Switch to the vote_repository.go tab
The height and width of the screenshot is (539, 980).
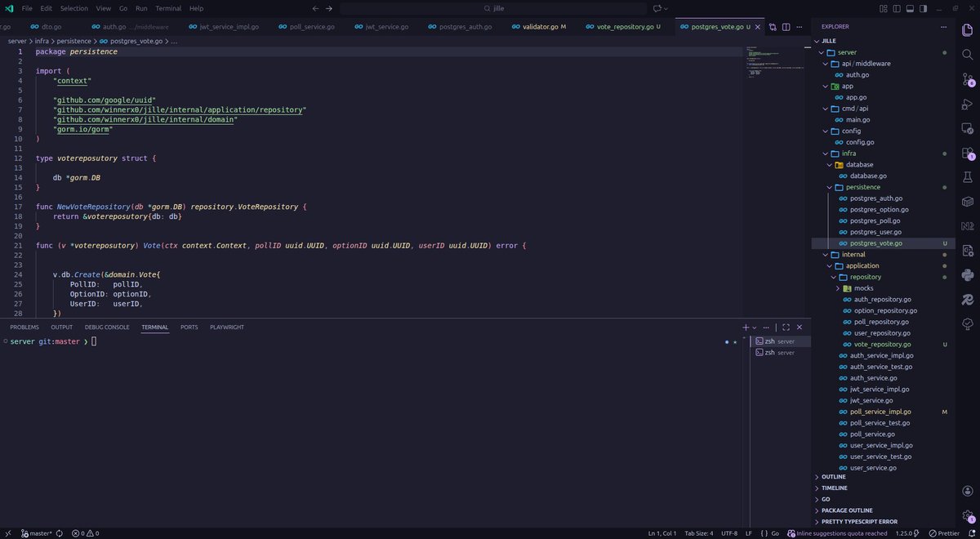tap(625, 26)
